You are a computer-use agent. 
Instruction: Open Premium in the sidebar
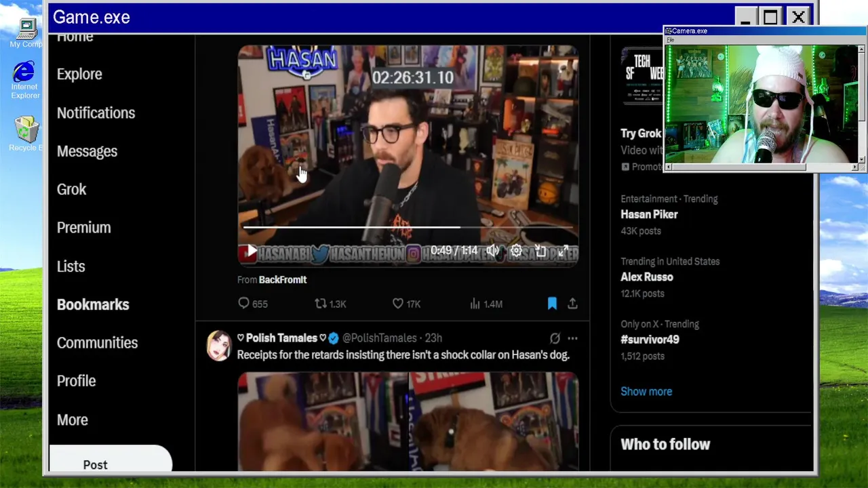[x=83, y=228]
